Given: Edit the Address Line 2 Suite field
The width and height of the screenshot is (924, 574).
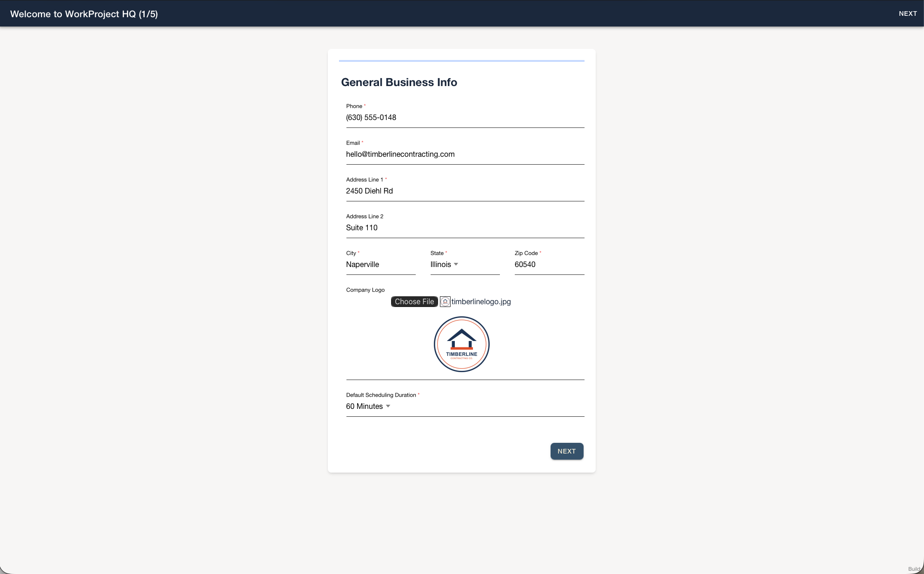Looking at the screenshot, I should pos(465,228).
